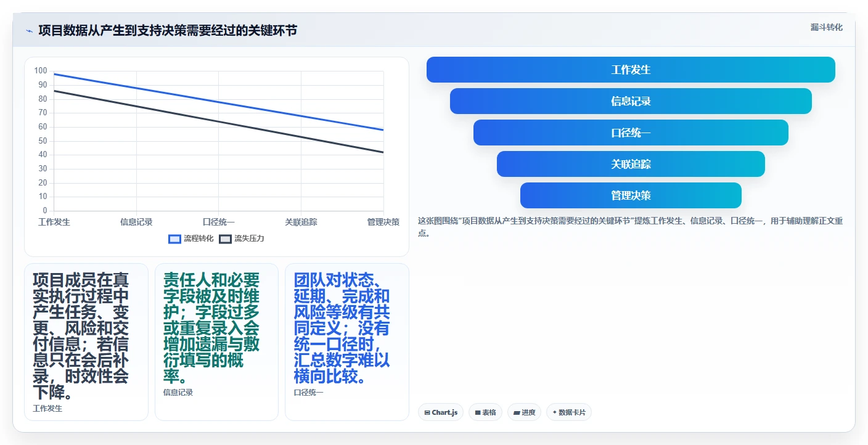Click the 管理决策 x-axis label
Screen dimensions: 868x445
(x=383, y=222)
